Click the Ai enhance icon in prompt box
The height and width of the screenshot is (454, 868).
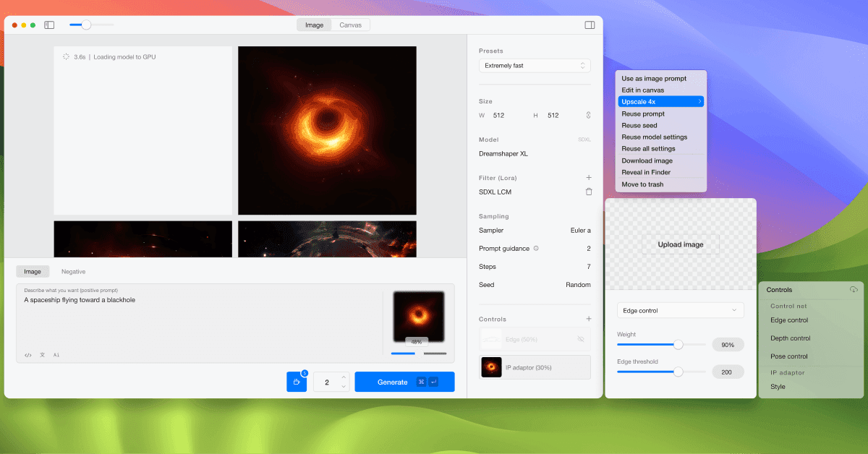click(x=56, y=355)
